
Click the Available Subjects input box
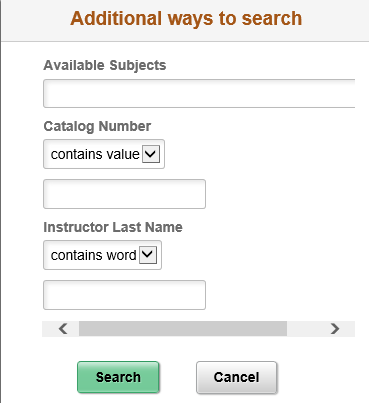point(199,94)
